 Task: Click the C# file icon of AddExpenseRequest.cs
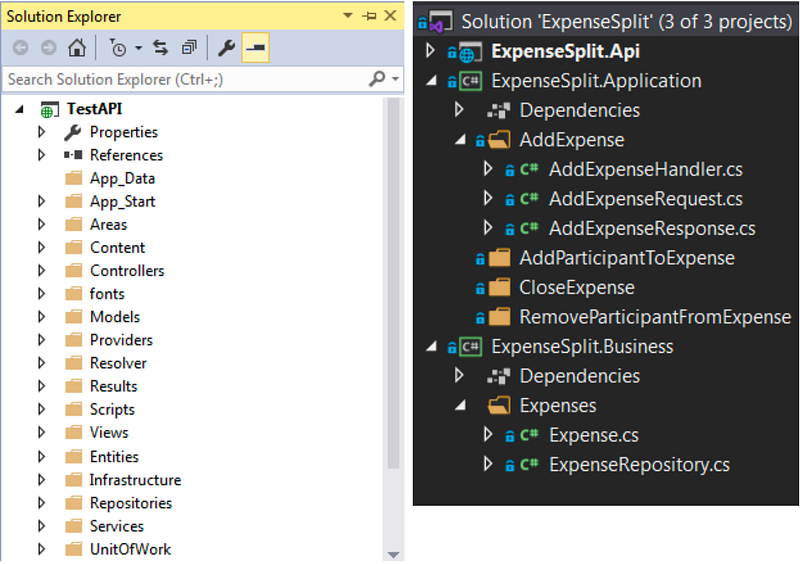tap(529, 199)
